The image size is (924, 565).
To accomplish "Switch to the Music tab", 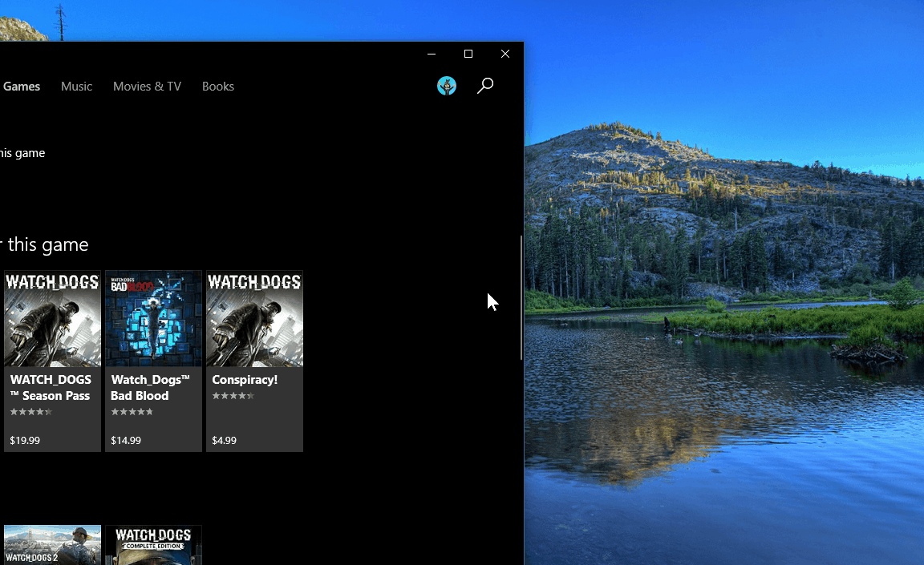I will coord(77,87).
